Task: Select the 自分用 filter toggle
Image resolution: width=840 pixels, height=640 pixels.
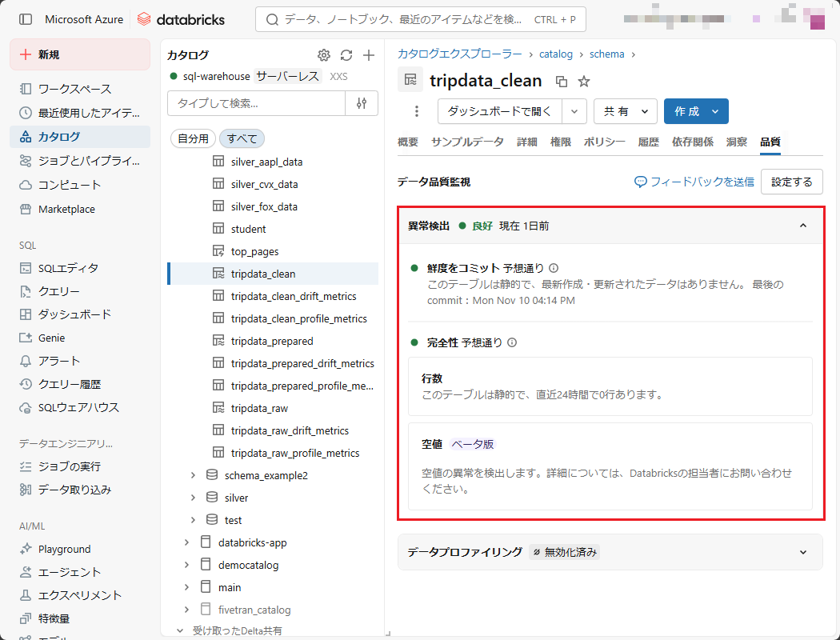Action: tap(193, 138)
